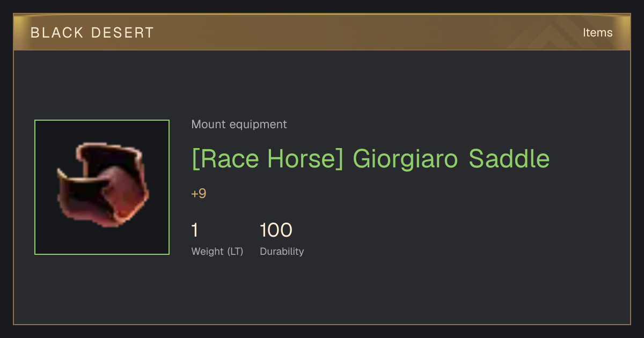Select the Mount equipment category label
The image size is (644, 338).
click(239, 124)
